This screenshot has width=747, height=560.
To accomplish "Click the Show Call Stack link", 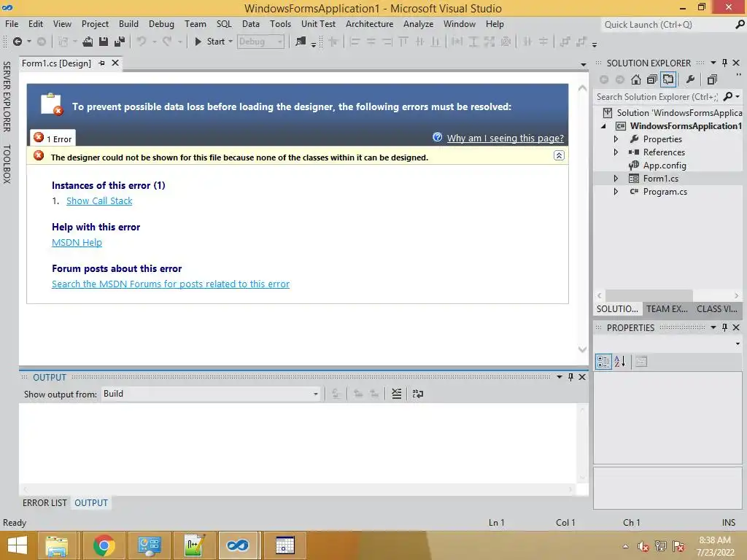I will coord(99,201).
